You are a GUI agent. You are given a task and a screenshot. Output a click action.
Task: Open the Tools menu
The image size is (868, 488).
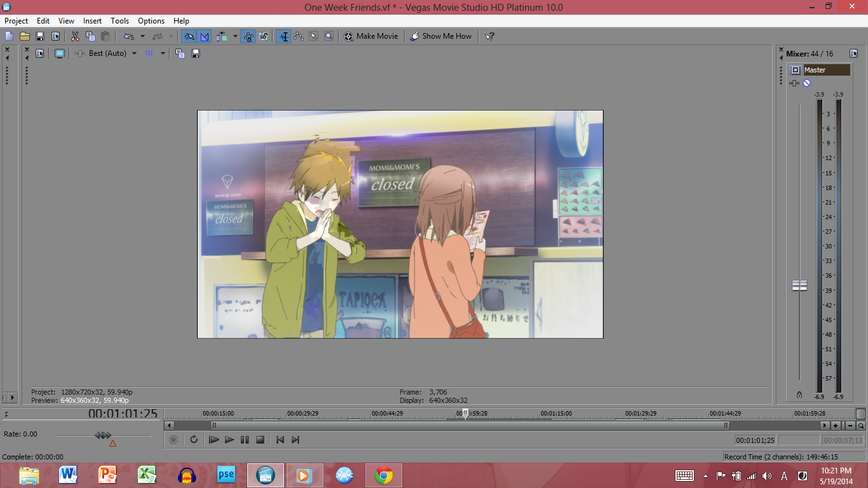119,21
